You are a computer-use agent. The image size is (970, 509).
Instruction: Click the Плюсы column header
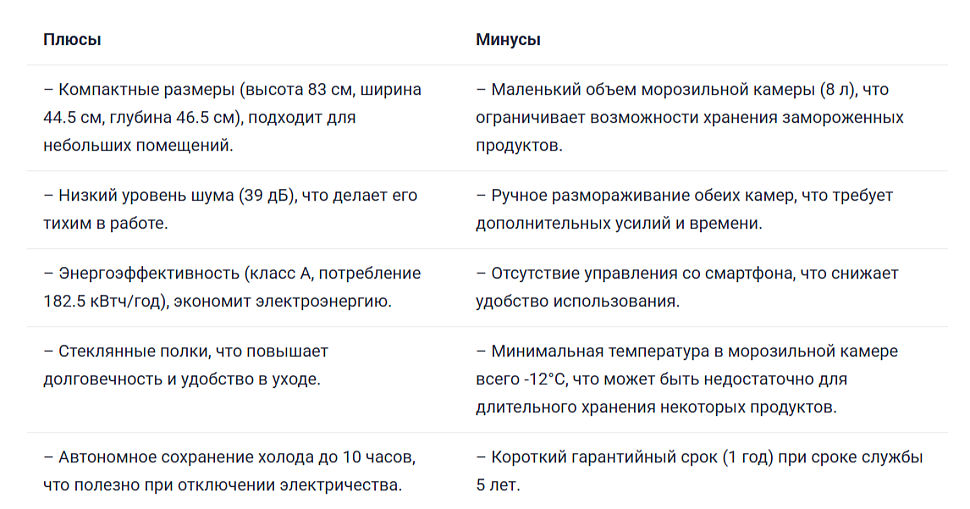[72, 40]
